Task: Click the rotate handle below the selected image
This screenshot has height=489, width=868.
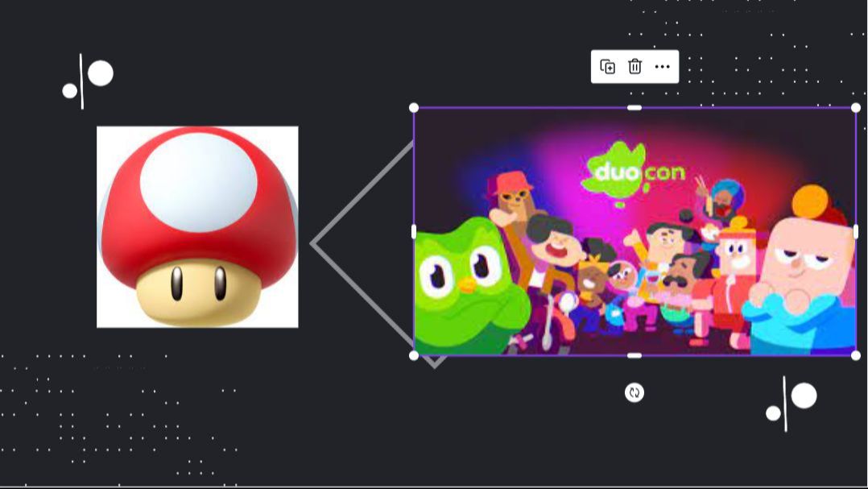Action: coord(634,392)
